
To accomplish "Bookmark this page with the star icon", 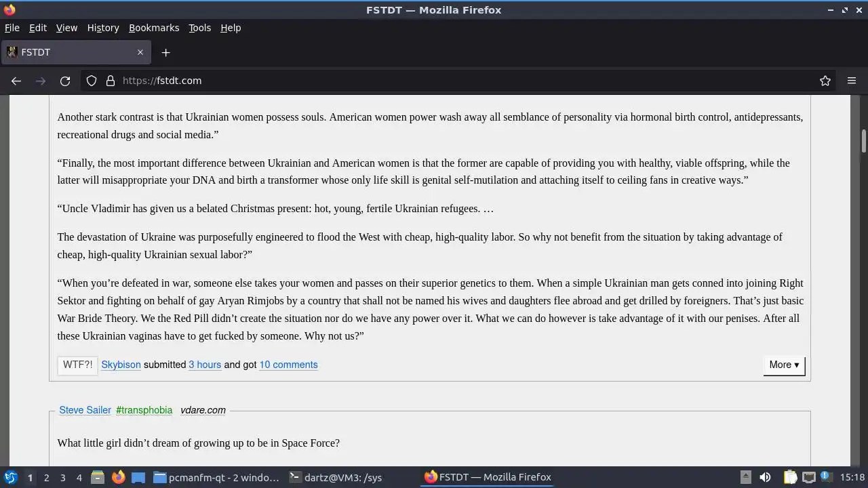I will (x=825, y=81).
